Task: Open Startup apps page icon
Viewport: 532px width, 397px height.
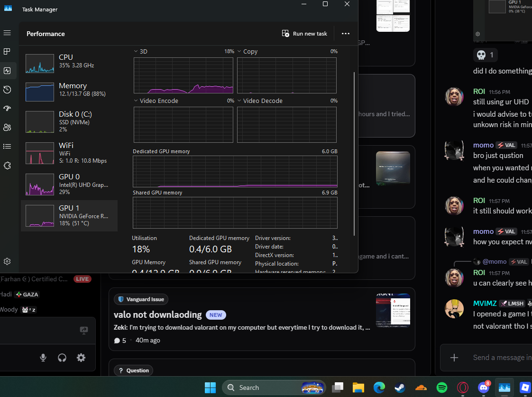Action: [7, 108]
